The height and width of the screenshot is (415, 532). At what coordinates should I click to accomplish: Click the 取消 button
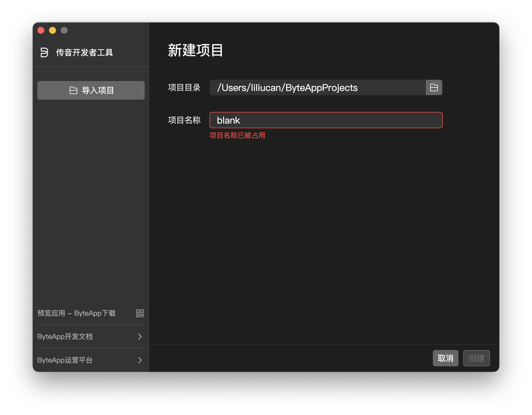tap(445, 358)
